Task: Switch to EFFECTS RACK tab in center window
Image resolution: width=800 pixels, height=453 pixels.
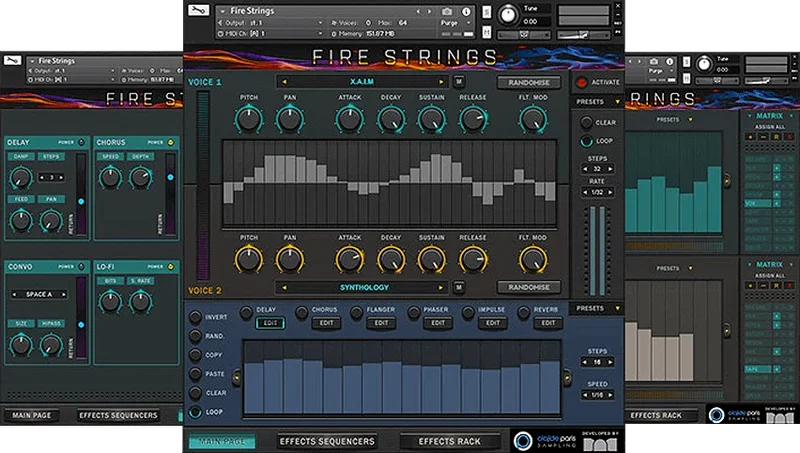Action: [449, 441]
